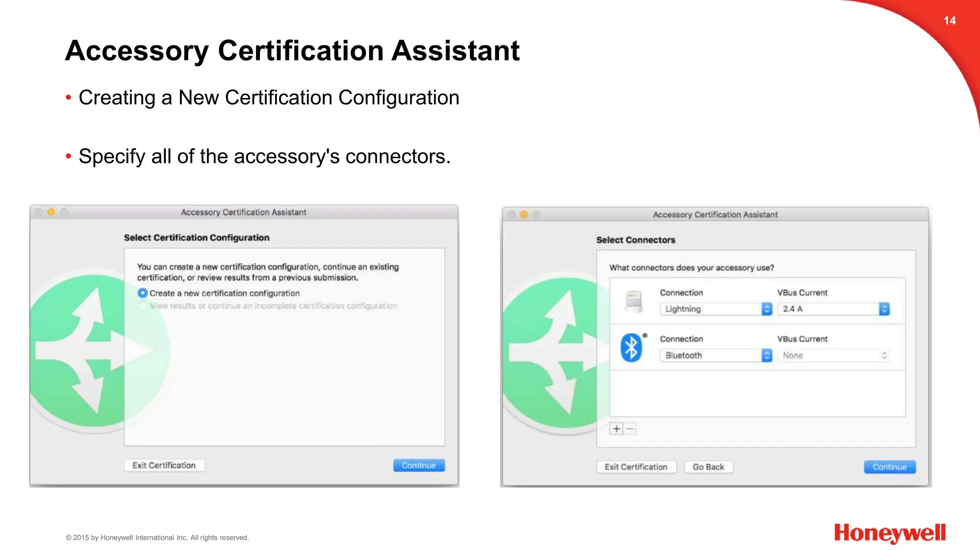
Task: Open the Lightning connection dropdown
Action: (x=716, y=309)
